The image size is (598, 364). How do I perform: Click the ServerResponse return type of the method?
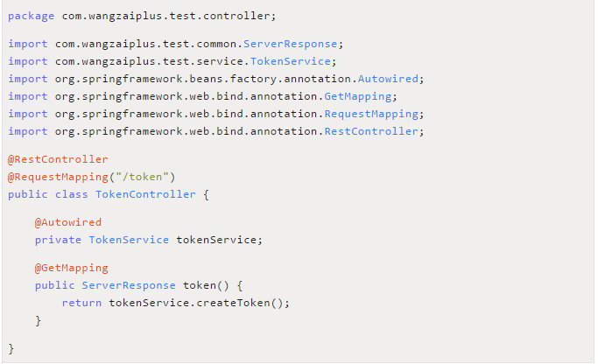click(x=129, y=285)
